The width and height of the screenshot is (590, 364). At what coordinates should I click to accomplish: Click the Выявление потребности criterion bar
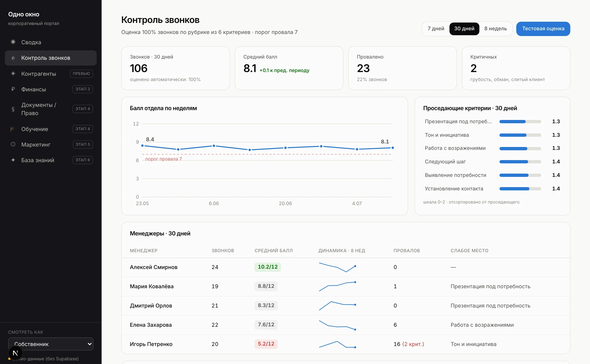pos(520,175)
